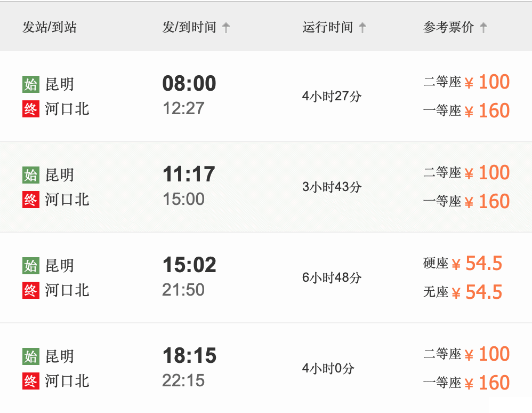Image resolution: width=532 pixels, height=413 pixels.
Task: Click the 运行时间 column header
Action: point(328,27)
